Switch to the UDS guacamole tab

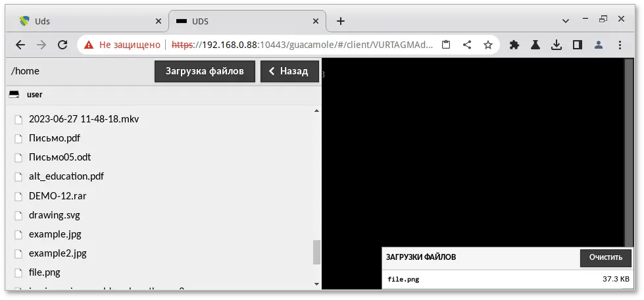tap(247, 21)
